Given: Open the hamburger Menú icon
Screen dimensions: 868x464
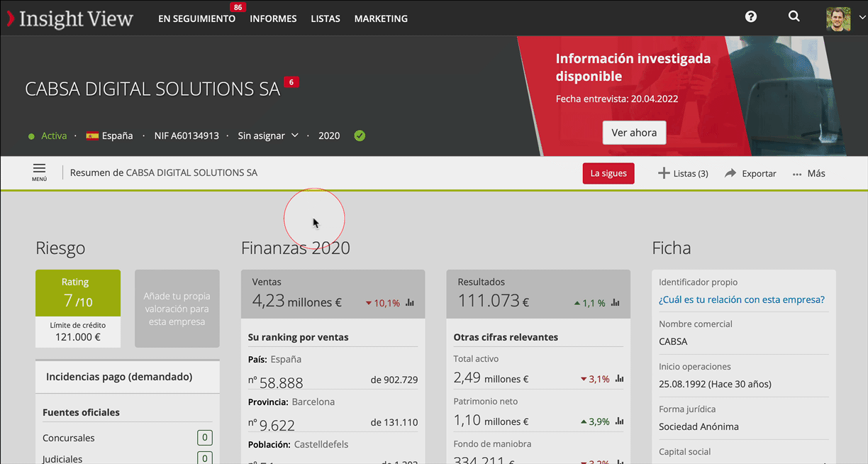Looking at the screenshot, I should pos(39,172).
